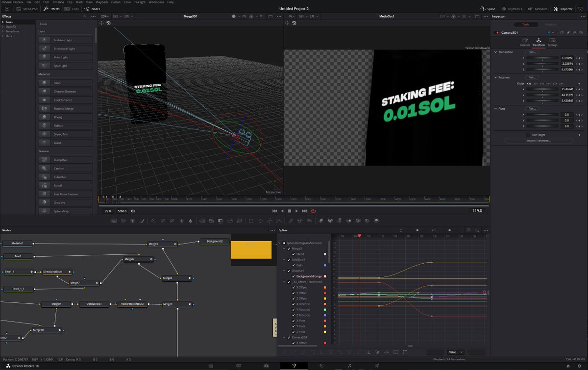Viewport: 588px width, 370px height.
Task: Add Paint tool from toolbar
Action: [142, 221]
